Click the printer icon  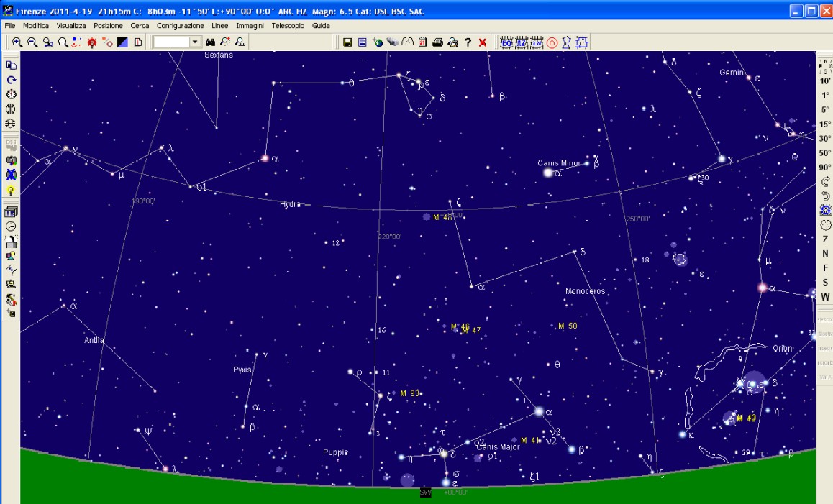click(438, 42)
